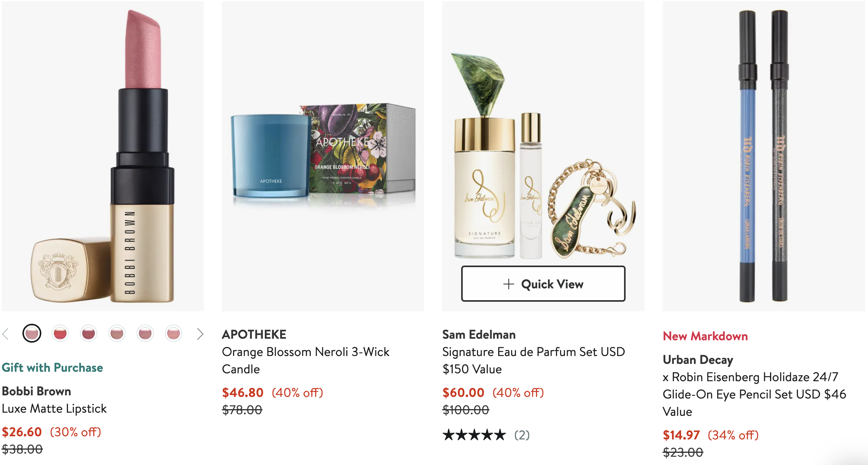The height and width of the screenshot is (465, 868).
Task: Click the New Markdown label
Action: 705,336
